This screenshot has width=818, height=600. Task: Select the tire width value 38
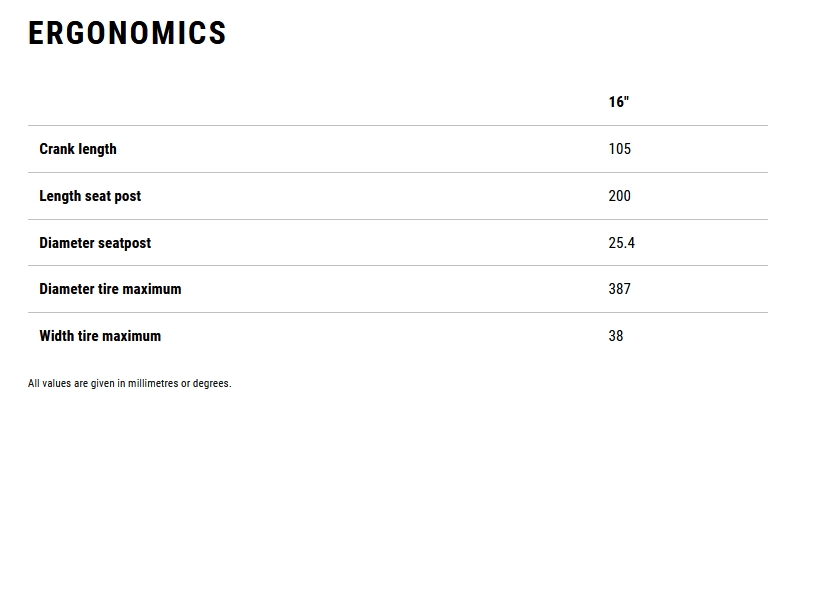coord(616,336)
